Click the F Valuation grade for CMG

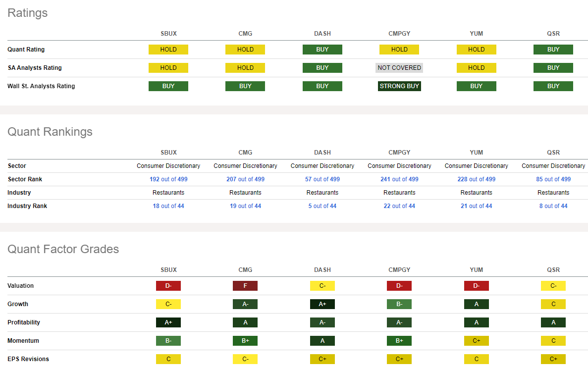click(245, 286)
